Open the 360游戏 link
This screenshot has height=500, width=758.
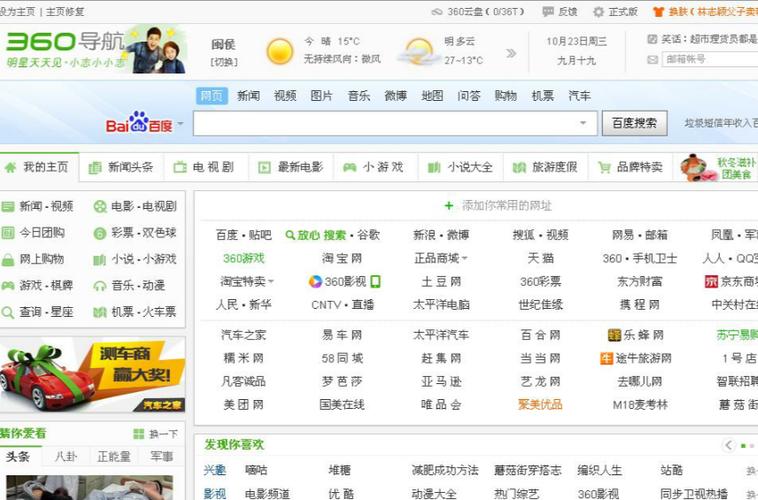(244, 259)
